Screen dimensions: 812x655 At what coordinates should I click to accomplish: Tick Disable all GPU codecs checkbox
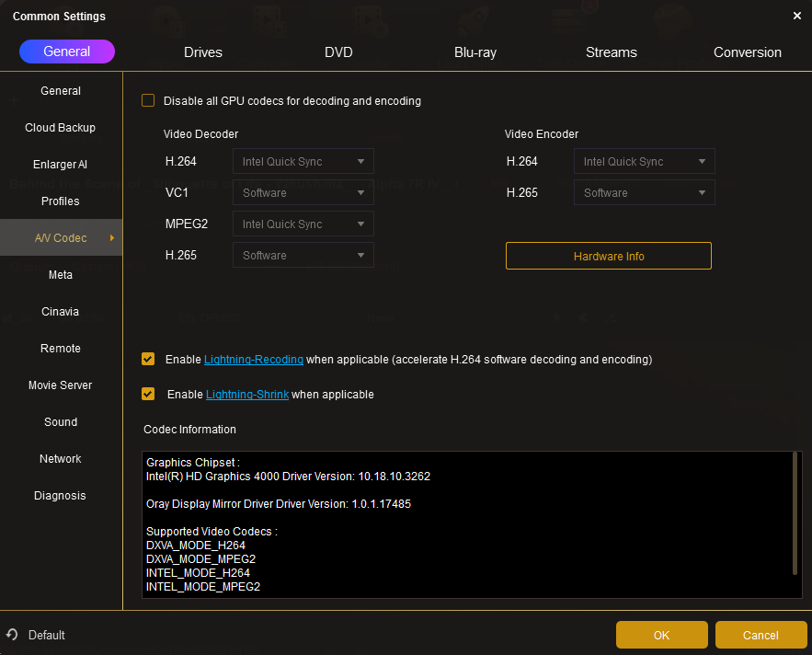(148, 100)
